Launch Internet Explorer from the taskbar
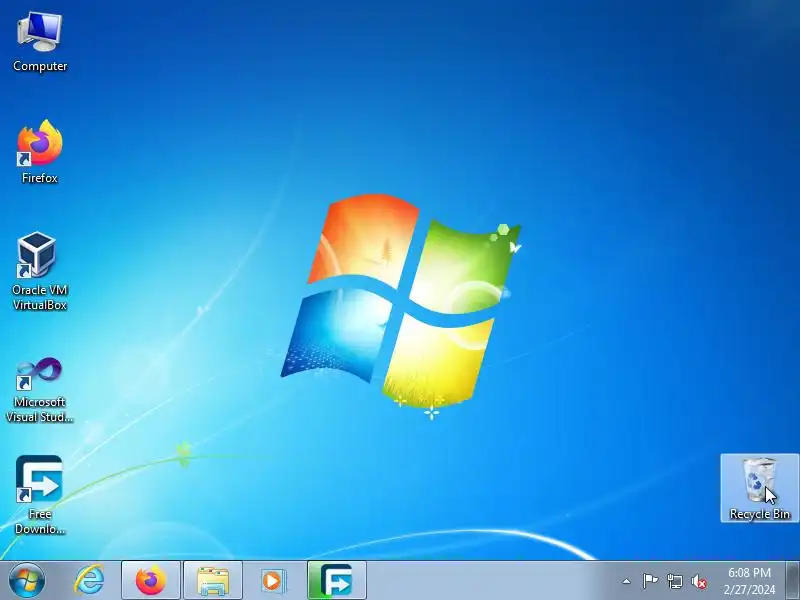800x600 pixels. (89, 581)
